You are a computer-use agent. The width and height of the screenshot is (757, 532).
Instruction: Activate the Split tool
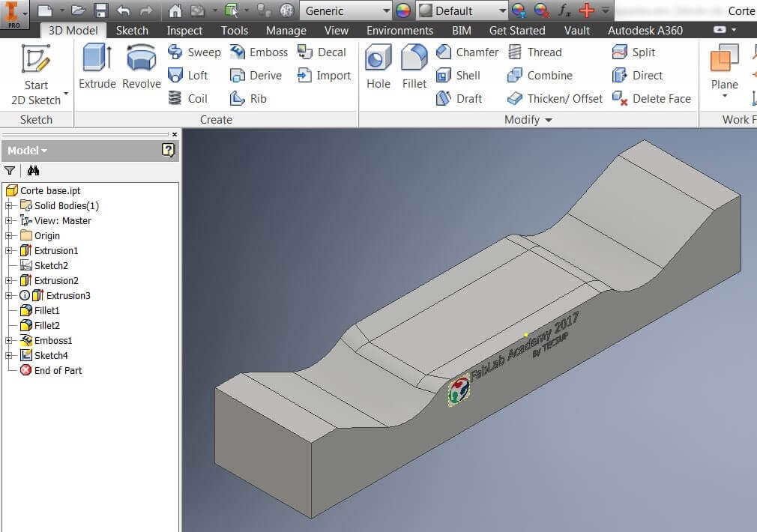(x=633, y=52)
